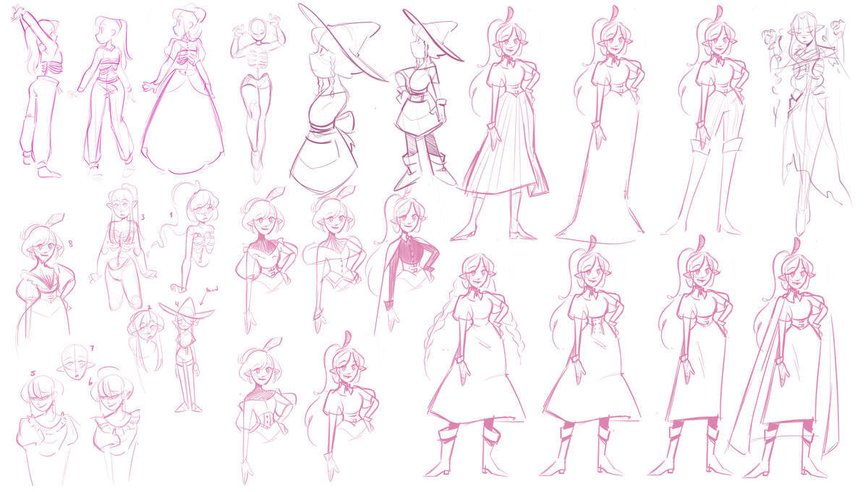Click the full-body figure with long braid
Screen dimensions: 868x492
coord(474,362)
